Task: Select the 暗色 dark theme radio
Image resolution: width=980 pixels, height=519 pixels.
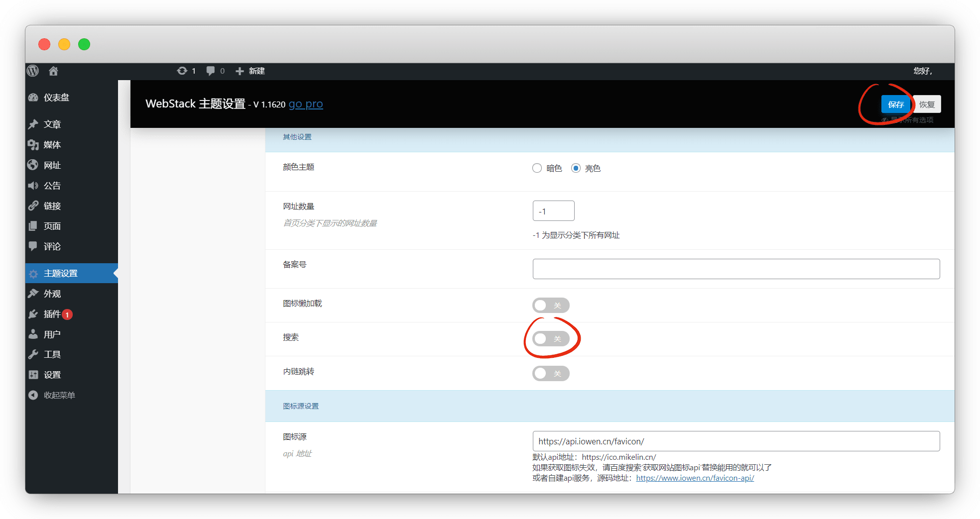Action: point(537,168)
